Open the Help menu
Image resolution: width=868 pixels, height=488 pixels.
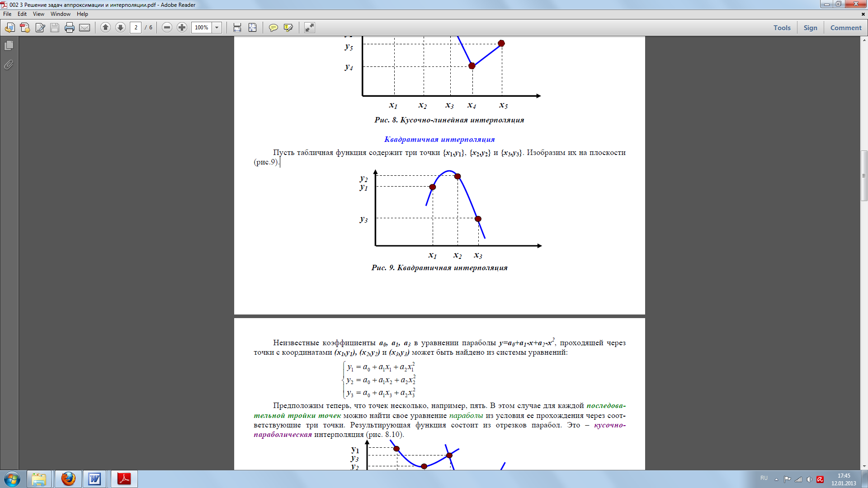[82, 14]
